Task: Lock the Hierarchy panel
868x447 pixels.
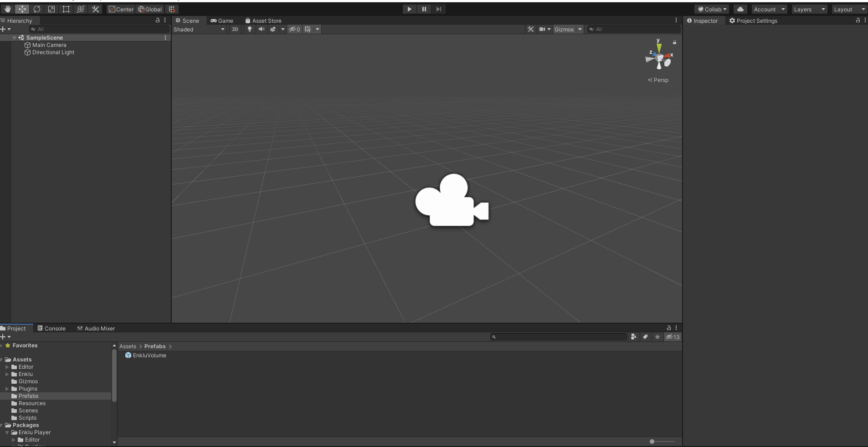Action: click(158, 20)
